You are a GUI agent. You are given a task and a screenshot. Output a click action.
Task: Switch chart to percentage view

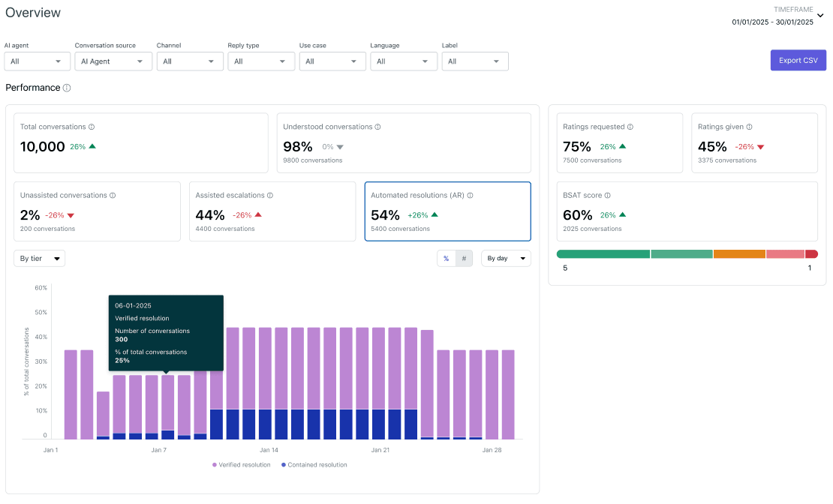(447, 259)
